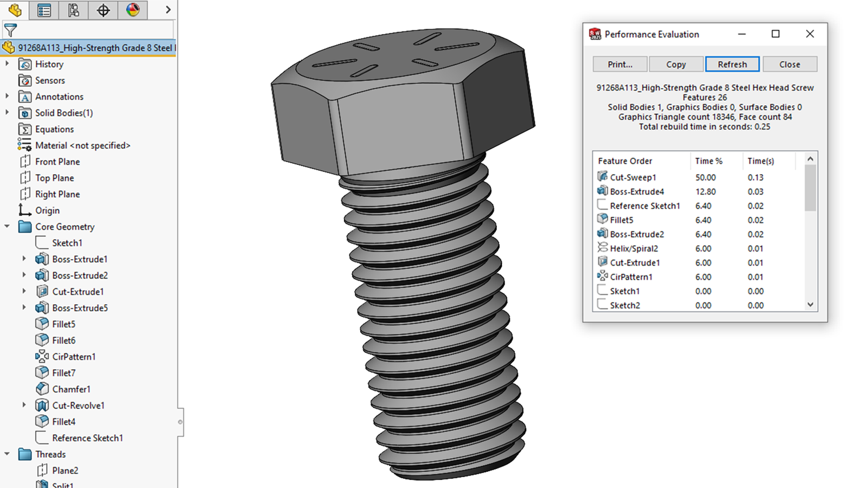The height and width of the screenshot is (488, 868).
Task: Open the DimXpertManager crosshair tab
Action: pos(103,10)
